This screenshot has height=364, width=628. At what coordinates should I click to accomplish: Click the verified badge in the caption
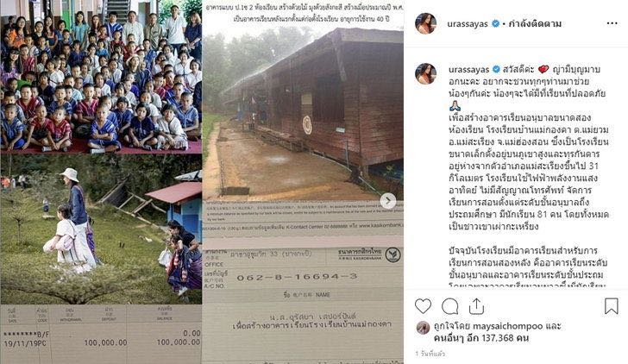pyautogui.click(x=496, y=69)
